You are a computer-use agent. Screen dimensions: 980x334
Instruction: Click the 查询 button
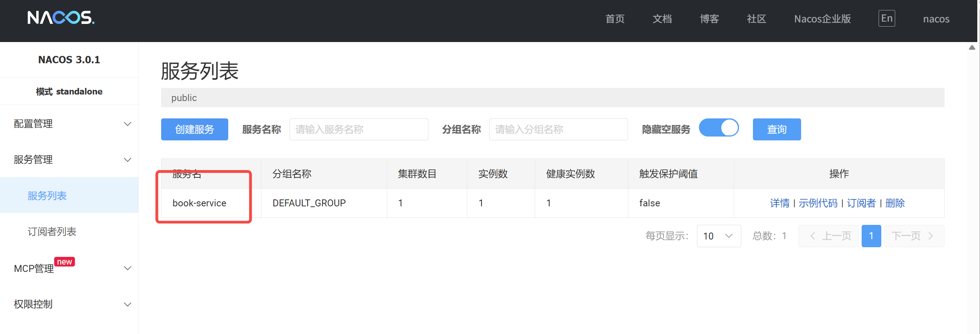click(x=776, y=130)
